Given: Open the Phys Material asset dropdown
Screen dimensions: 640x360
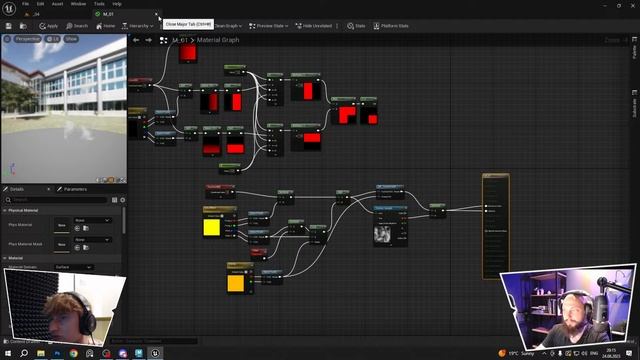Looking at the screenshot, I should tap(93, 220).
